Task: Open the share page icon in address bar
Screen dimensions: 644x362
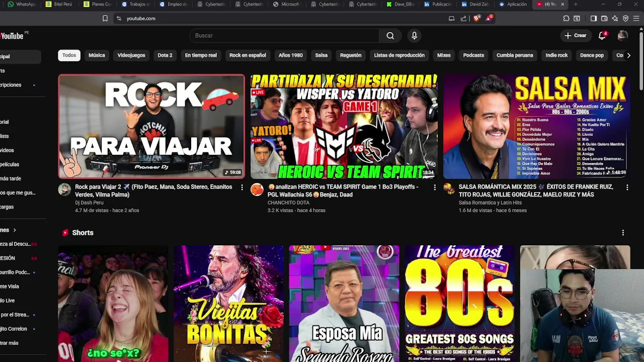Action: tap(463, 19)
